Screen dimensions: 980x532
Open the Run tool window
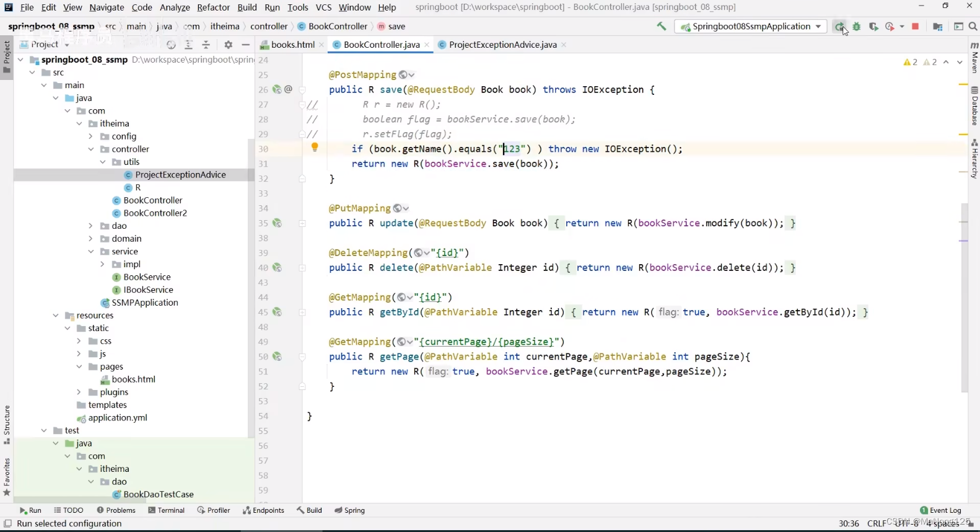click(x=30, y=510)
